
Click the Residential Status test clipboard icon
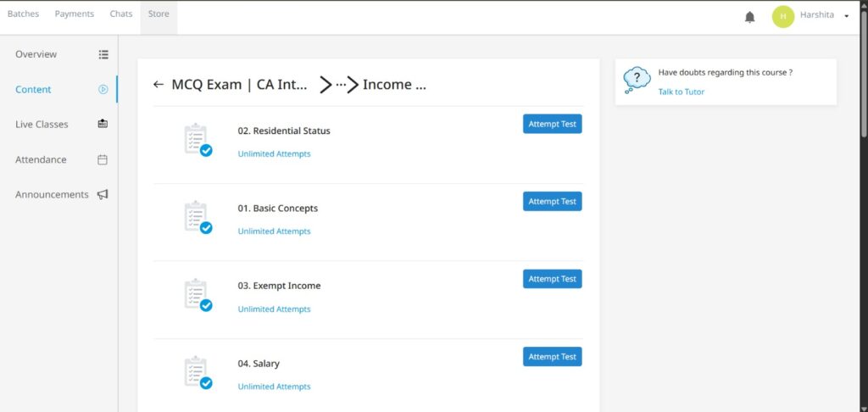(x=197, y=139)
